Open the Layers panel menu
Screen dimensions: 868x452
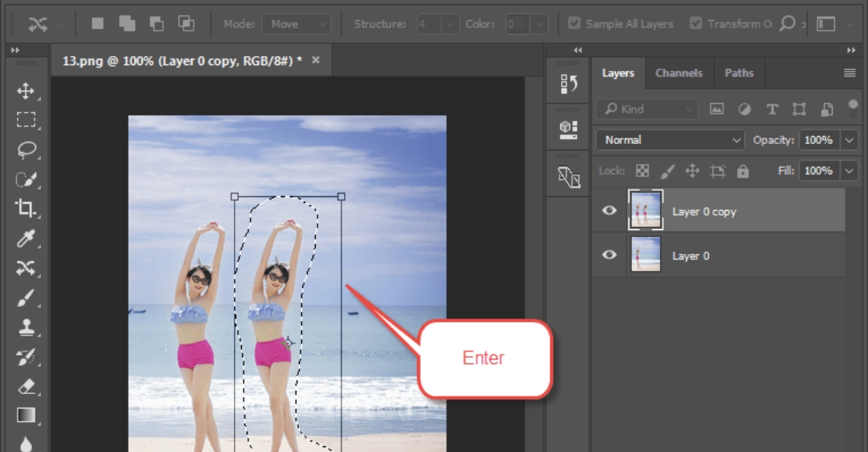(x=850, y=73)
